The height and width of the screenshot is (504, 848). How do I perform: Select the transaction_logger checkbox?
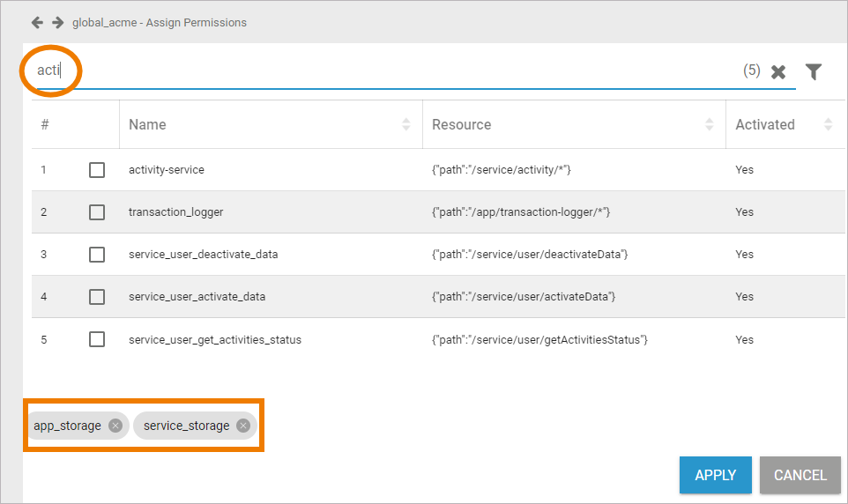[x=97, y=212]
